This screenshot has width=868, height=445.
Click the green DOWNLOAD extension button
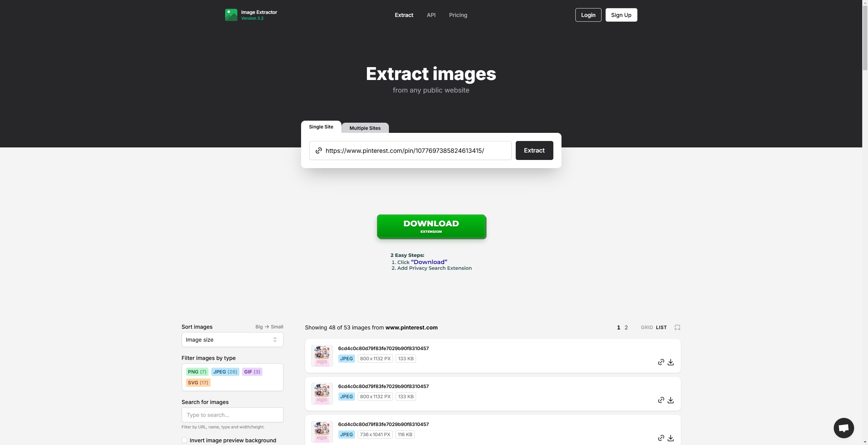tap(431, 227)
